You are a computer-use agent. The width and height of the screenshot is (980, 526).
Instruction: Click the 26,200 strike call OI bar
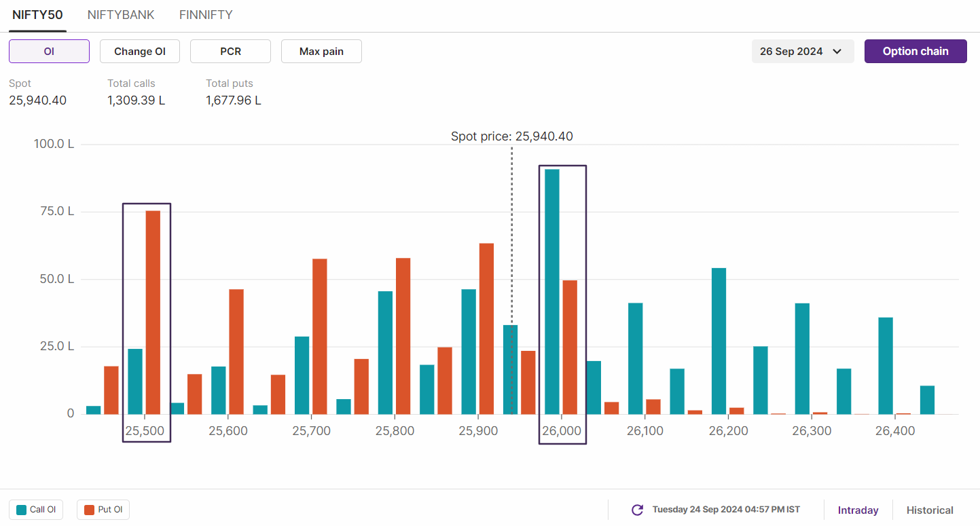coord(719,341)
